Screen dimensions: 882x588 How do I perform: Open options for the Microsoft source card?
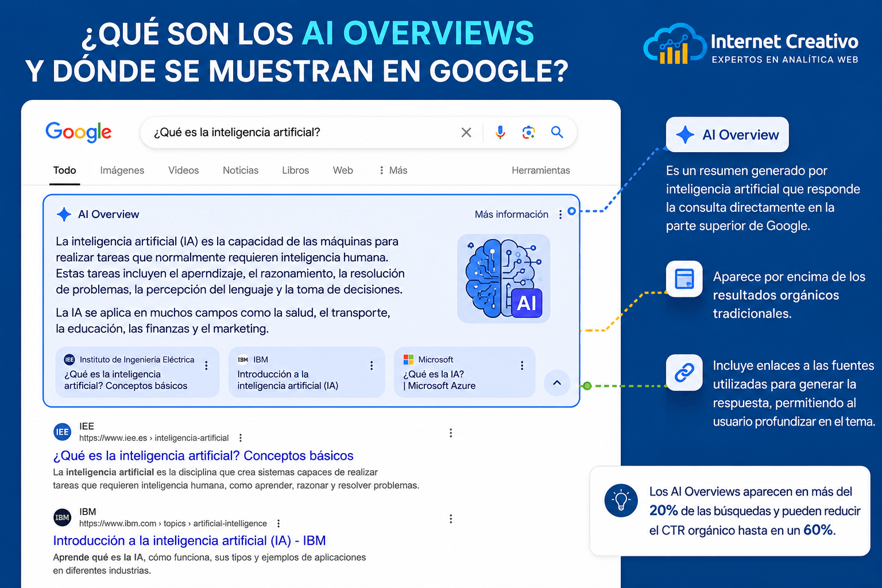(521, 365)
